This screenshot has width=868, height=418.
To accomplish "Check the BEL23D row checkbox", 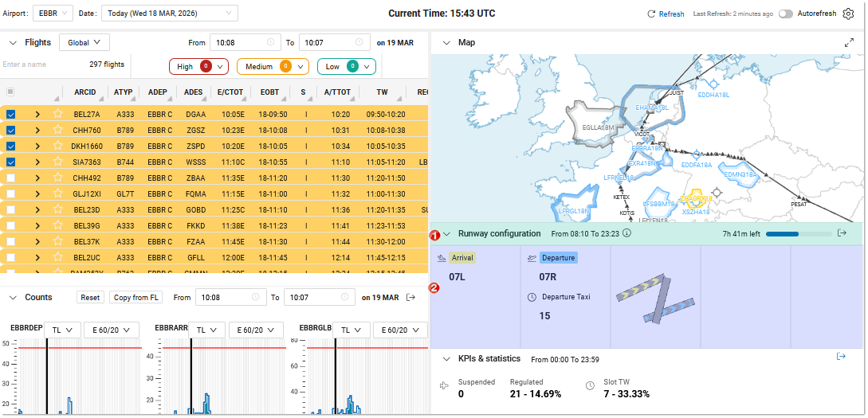I will point(10,209).
